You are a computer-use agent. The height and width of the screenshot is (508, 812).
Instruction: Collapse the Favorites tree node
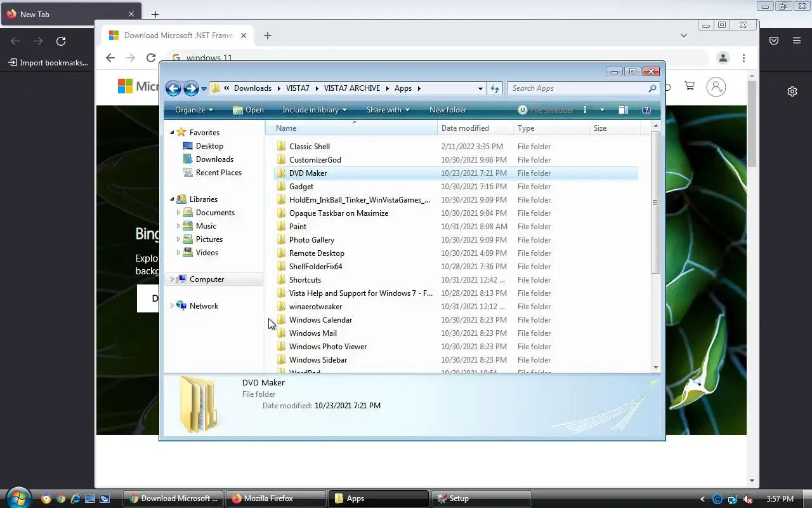tap(172, 132)
